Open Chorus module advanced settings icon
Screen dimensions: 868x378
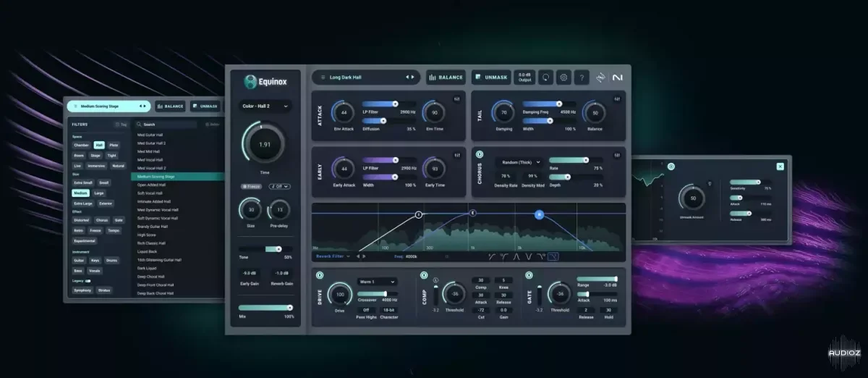pyautogui.click(x=618, y=154)
